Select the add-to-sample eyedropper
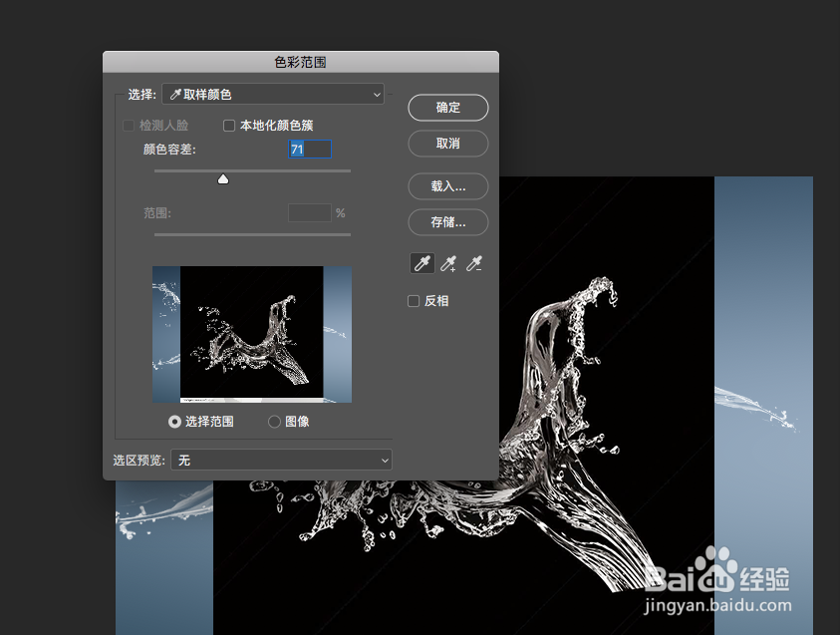 (447, 262)
